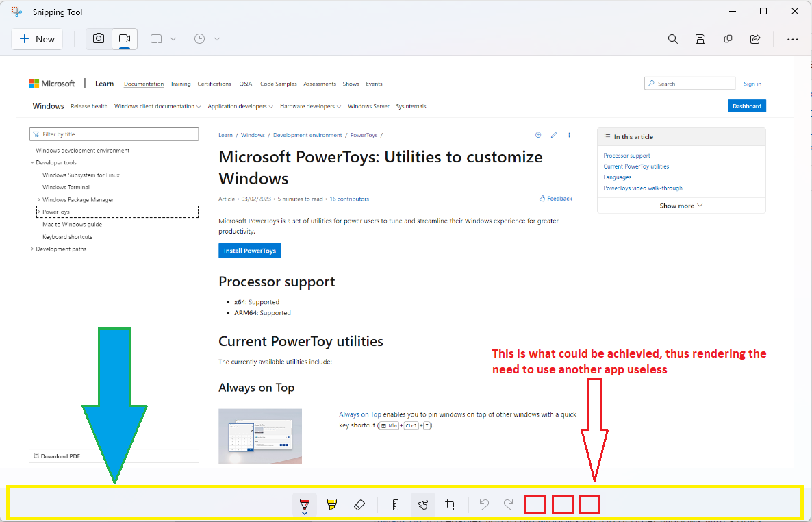Pick the eraser tool
The image size is (812, 522).
(x=359, y=504)
